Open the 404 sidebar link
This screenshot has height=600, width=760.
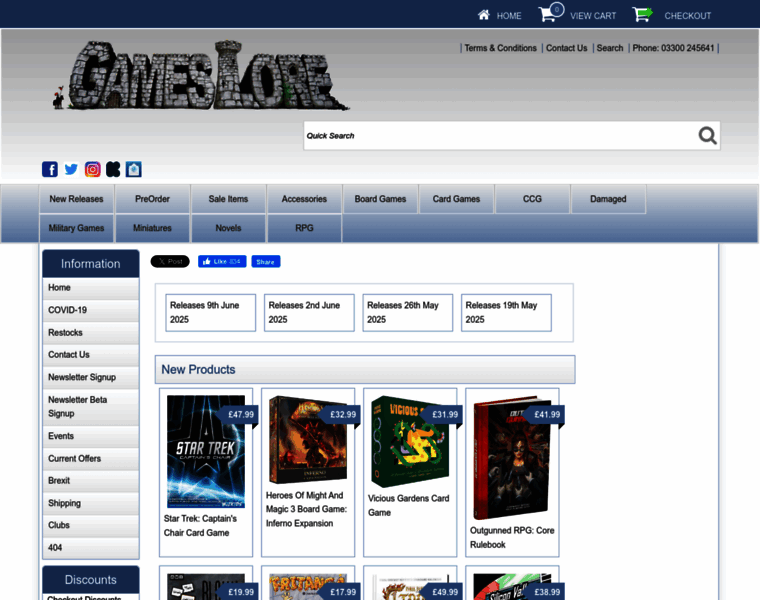91,548
